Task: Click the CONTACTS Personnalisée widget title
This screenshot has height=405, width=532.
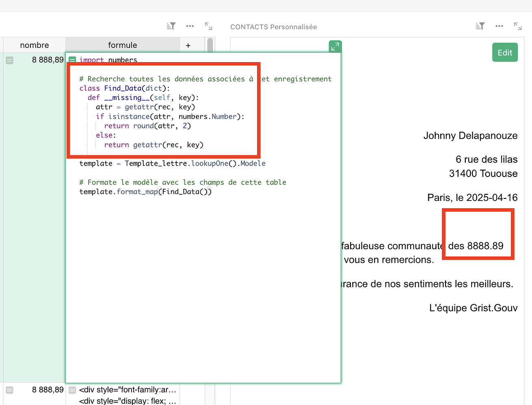Action: click(x=273, y=27)
